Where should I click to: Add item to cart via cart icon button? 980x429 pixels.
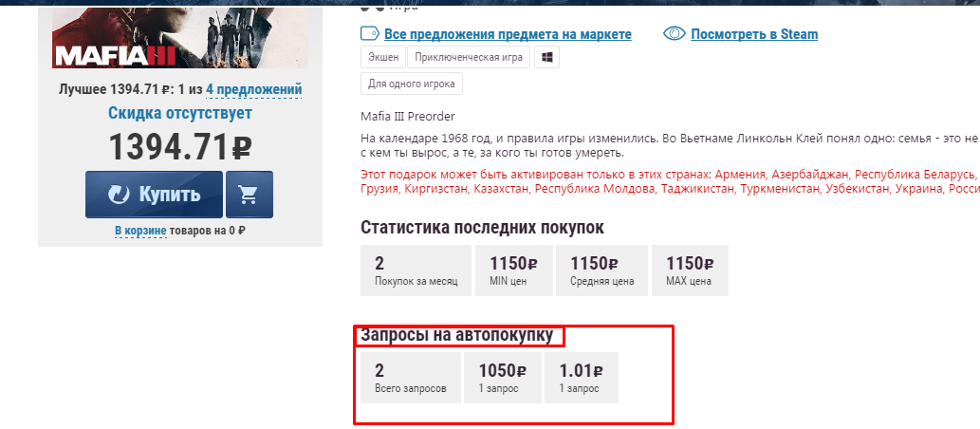tap(250, 195)
